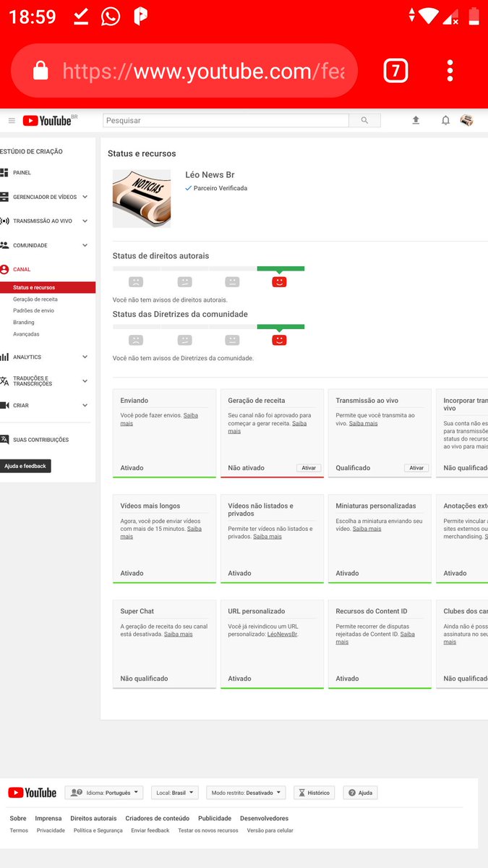This screenshot has width=488, height=868.
Task: Expand Traduções e transcrições chevron
Action: (x=85, y=381)
